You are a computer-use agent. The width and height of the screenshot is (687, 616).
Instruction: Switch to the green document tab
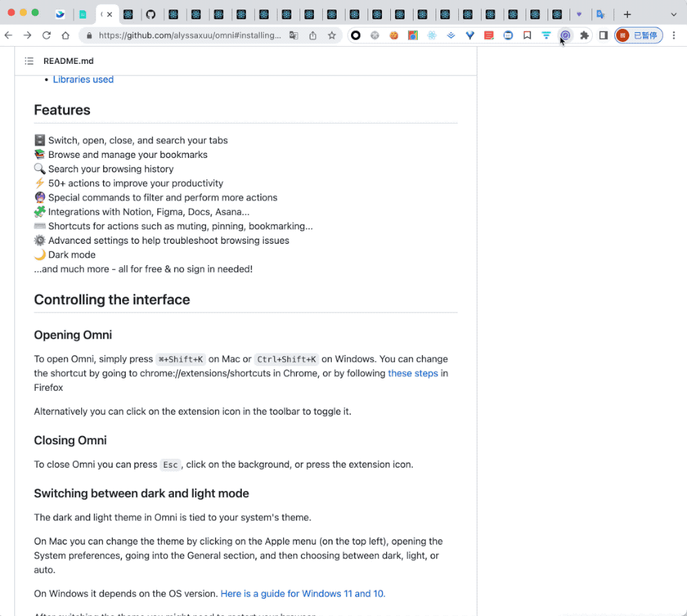pyautogui.click(x=83, y=14)
